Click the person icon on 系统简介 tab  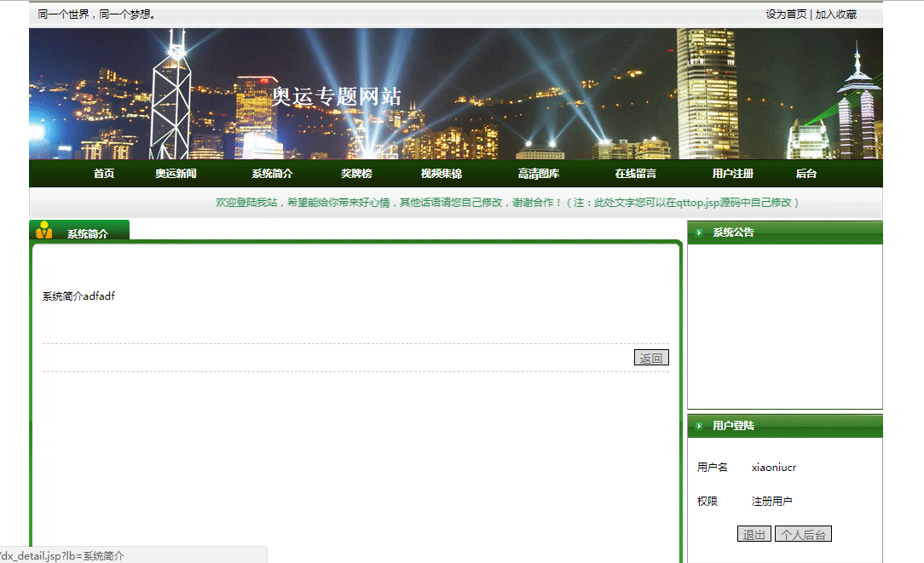pos(44,230)
